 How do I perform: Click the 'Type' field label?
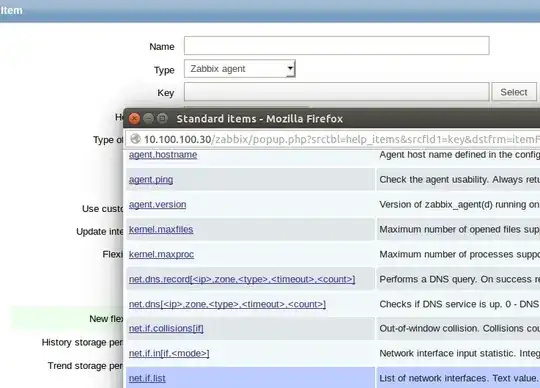164,70
